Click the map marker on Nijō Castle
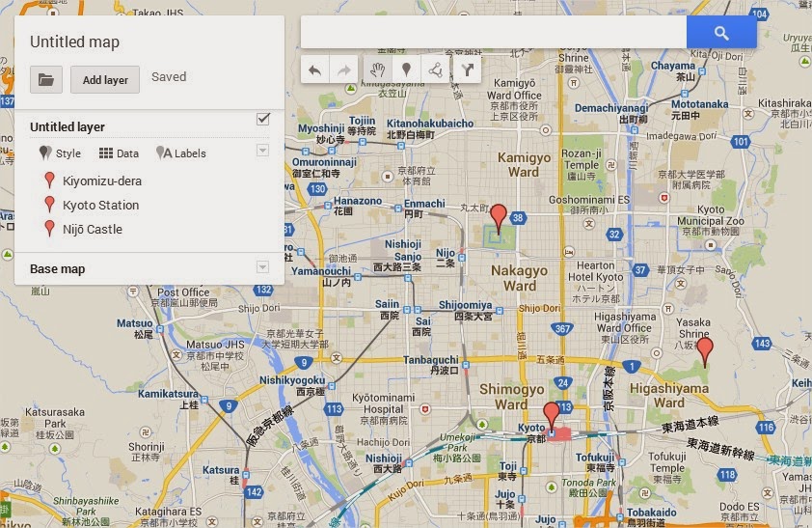This screenshot has width=812, height=528. tap(499, 219)
